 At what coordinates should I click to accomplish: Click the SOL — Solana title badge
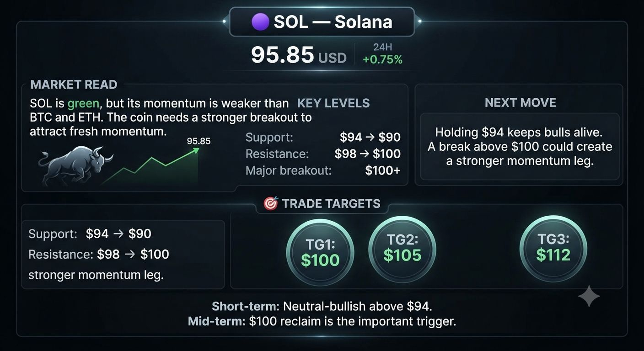[x=322, y=22]
